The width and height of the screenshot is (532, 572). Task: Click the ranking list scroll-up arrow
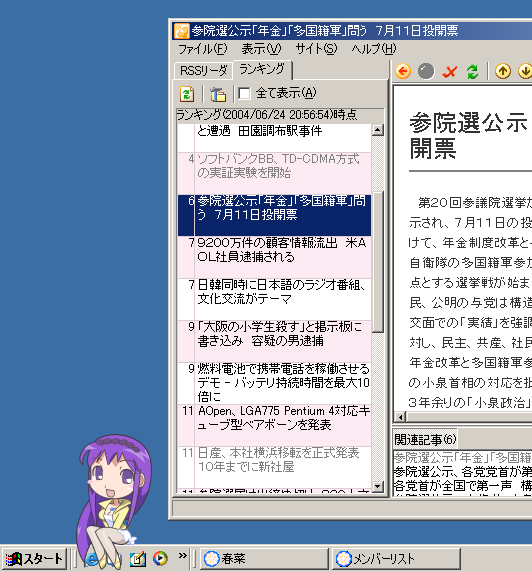(x=378, y=130)
